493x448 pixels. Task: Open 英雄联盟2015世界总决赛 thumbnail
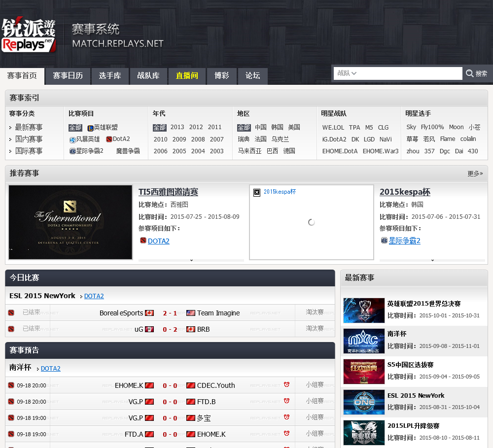[364, 310]
